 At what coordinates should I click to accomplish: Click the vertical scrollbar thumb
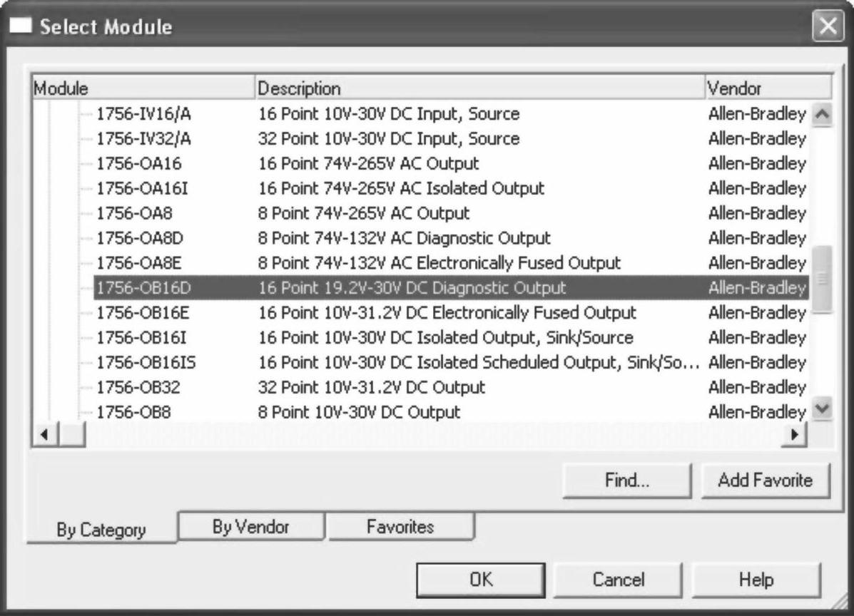pyautogui.click(x=822, y=279)
